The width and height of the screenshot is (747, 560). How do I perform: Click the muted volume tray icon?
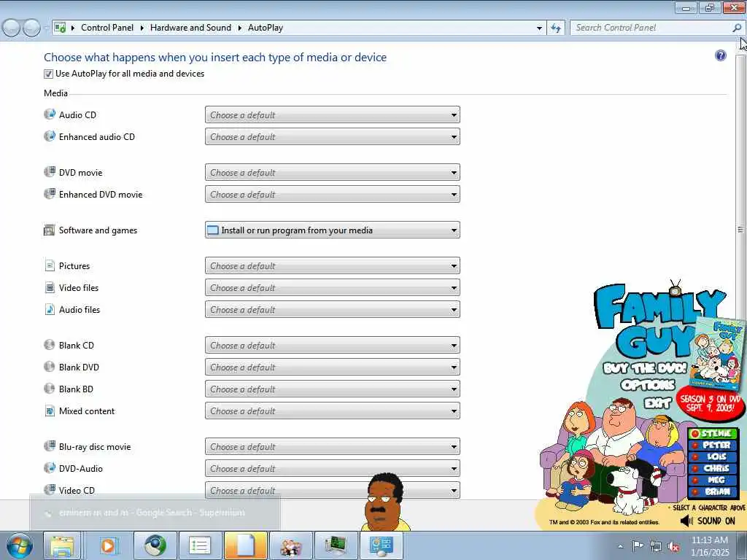[673, 547]
